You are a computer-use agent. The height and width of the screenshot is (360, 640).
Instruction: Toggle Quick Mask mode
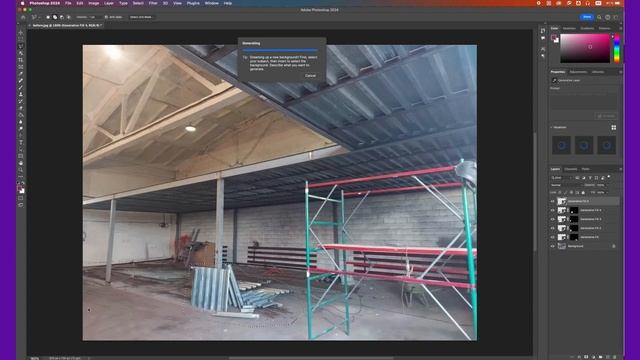(x=21, y=198)
